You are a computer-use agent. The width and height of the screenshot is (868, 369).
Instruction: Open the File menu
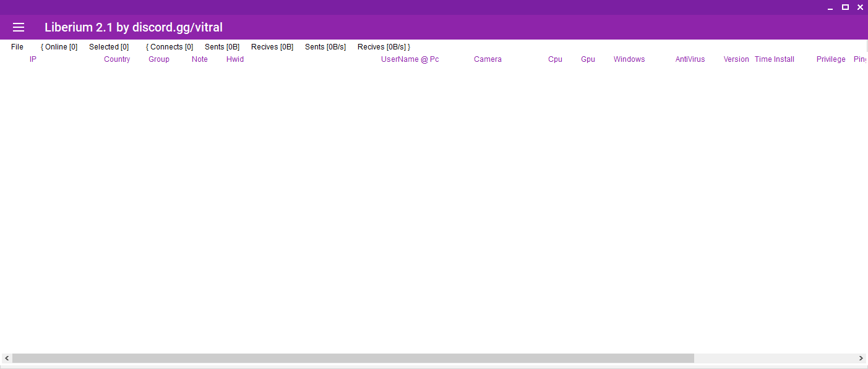pyautogui.click(x=17, y=47)
